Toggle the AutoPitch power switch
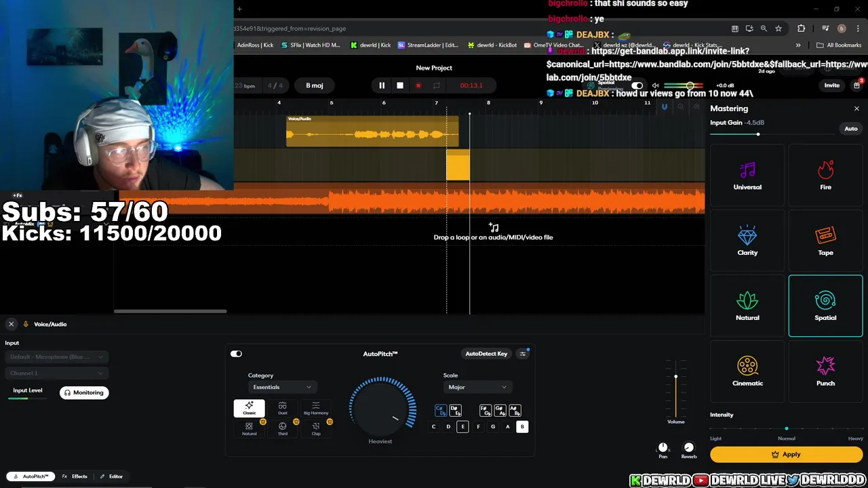This screenshot has height=488, width=868. click(x=236, y=354)
